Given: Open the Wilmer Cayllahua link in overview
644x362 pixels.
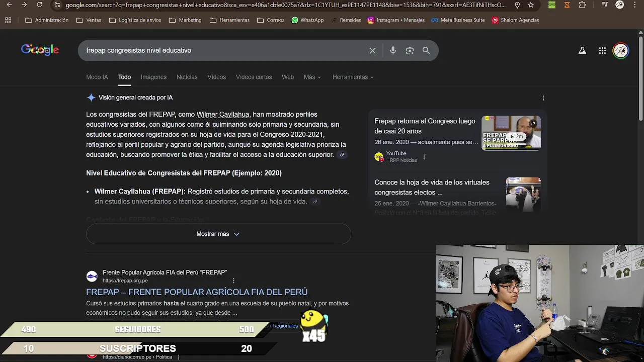Looking at the screenshot, I should click(223, 114).
